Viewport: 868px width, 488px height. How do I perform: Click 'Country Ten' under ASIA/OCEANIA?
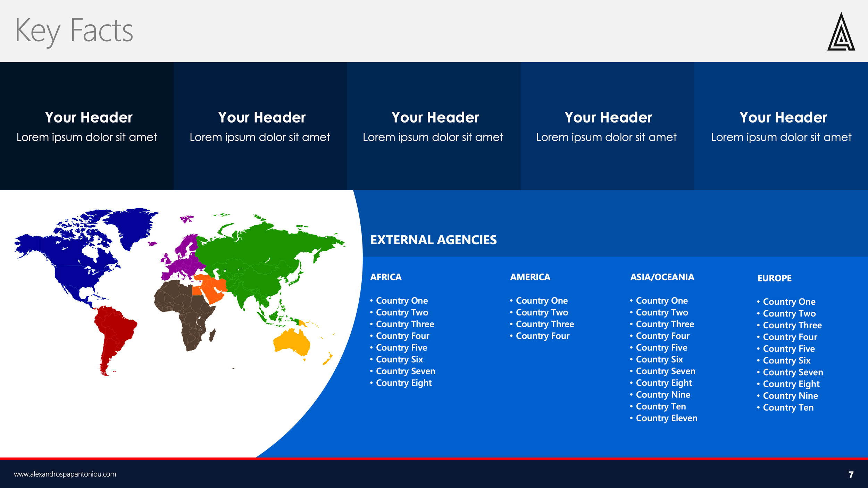click(661, 406)
